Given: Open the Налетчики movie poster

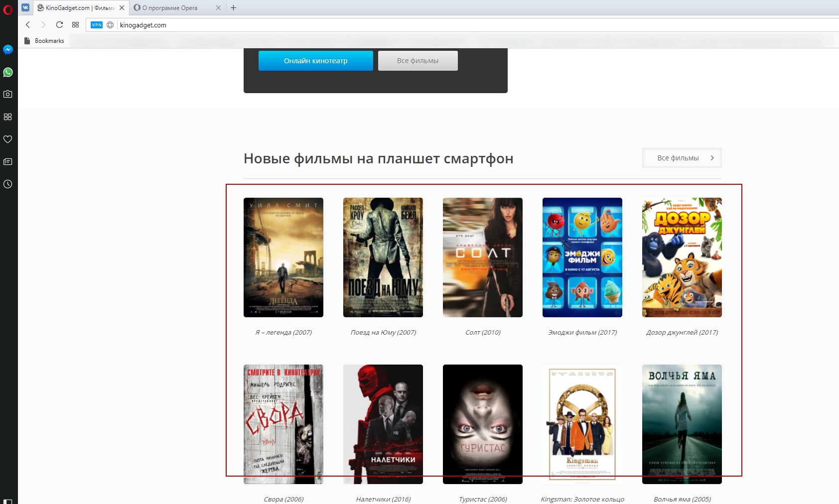Looking at the screenshot, I should [x=383, y=424].
